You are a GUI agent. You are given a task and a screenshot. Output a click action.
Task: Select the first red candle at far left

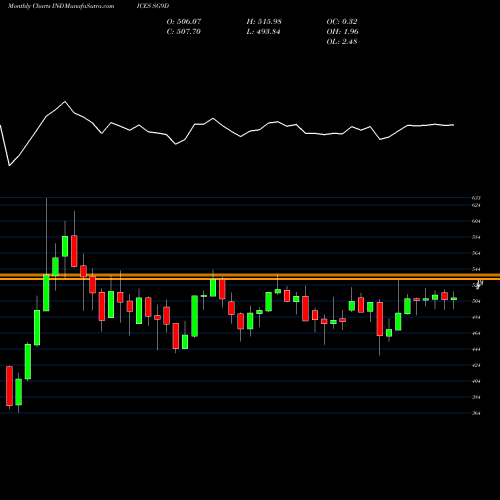(x=9, y=386)
